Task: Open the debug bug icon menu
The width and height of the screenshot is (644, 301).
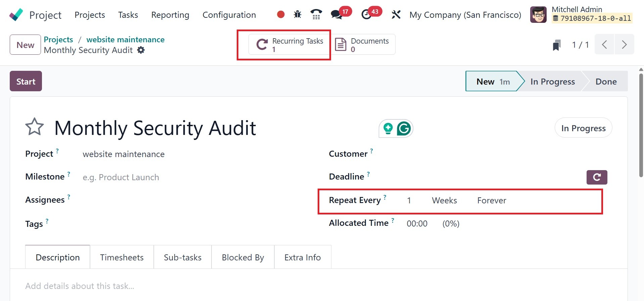Action: pyautogui.click(x=297, y=14)
